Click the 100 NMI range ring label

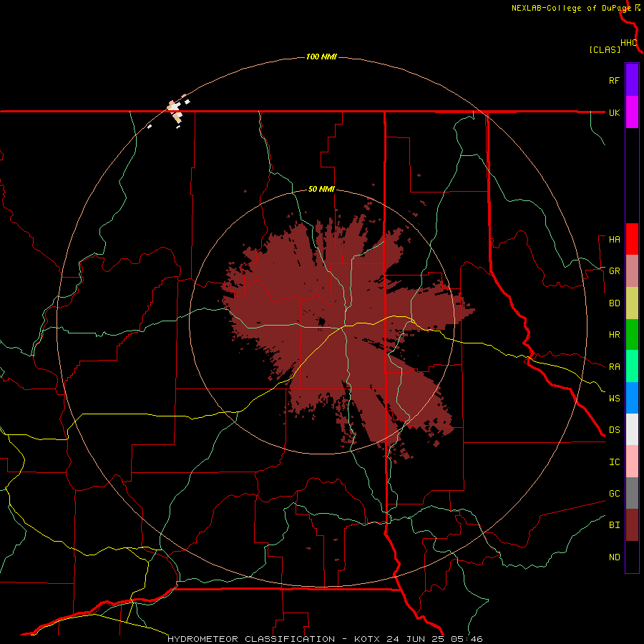321,57
